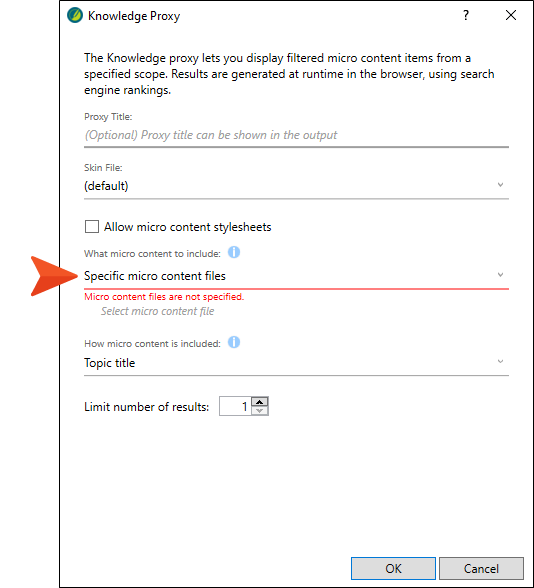Click the results limit number box

coord(235,406)
